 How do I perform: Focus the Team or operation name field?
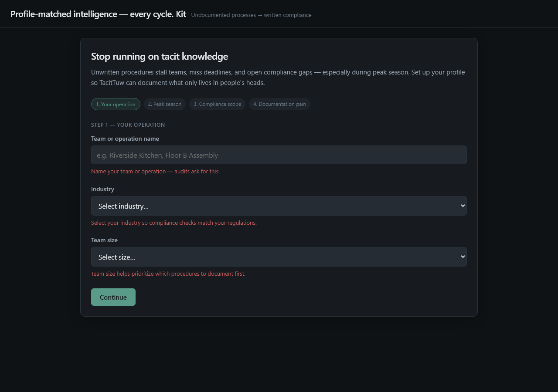(279, 155)
